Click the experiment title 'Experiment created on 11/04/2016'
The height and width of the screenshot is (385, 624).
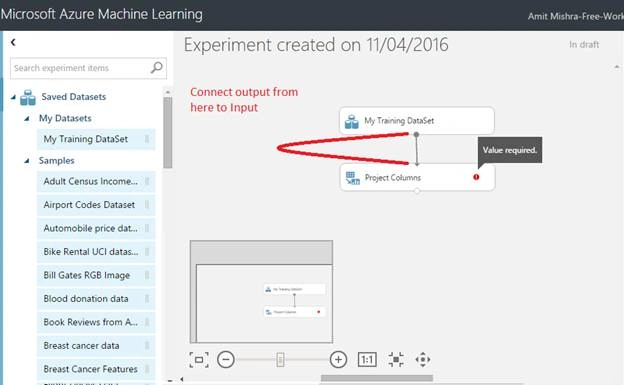click(316, 45)
